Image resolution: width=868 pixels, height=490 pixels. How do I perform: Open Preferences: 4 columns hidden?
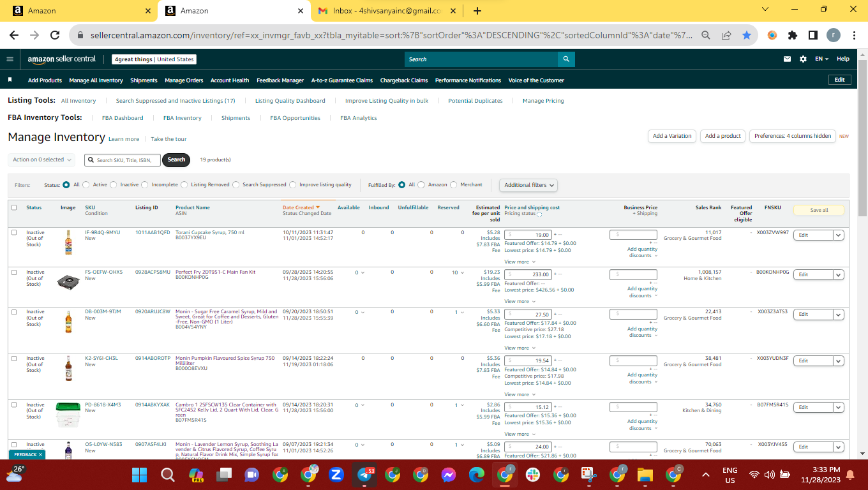[x=793, y=136]
